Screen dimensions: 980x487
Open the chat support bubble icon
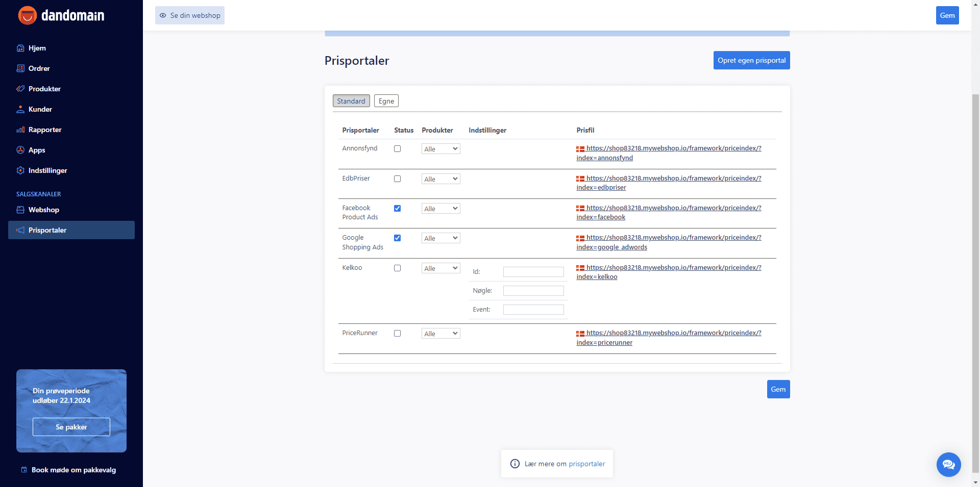click(x=948, y=465)
